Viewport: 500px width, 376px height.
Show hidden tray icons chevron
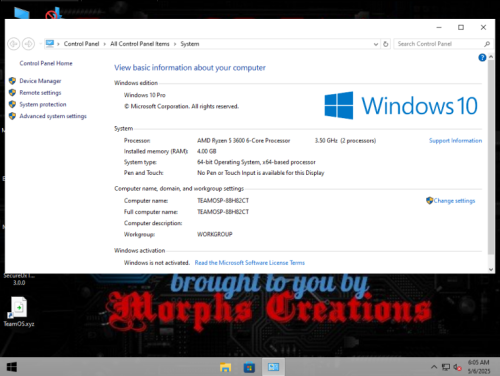point(434,367)
